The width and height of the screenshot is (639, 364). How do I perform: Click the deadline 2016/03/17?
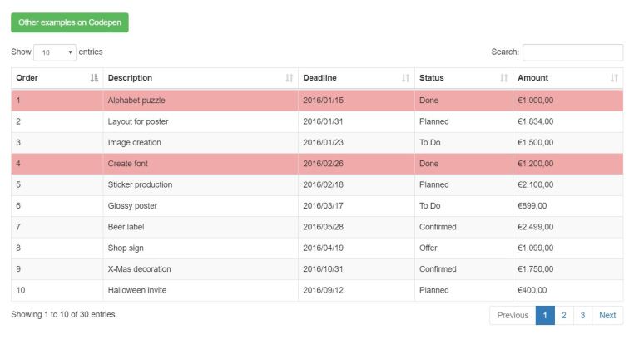[x=323, y=206]
